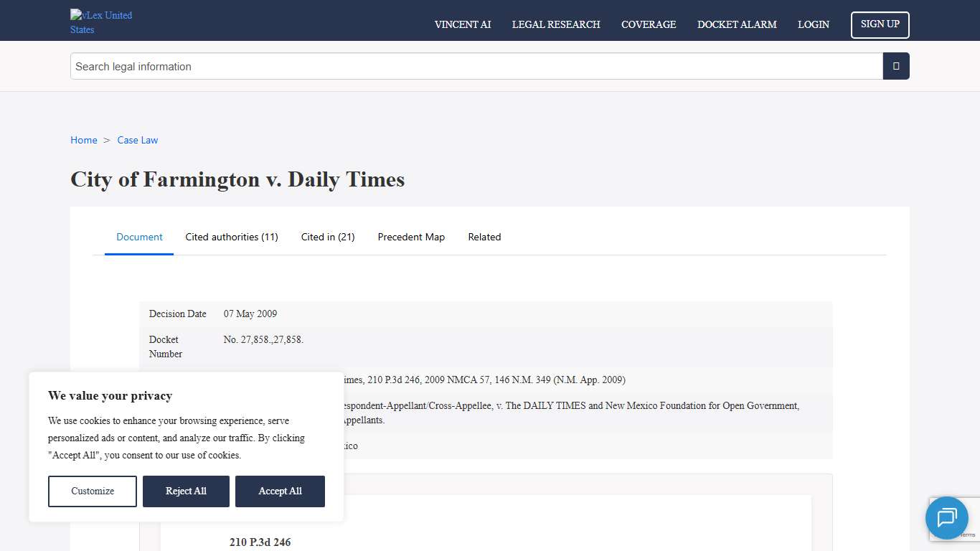The width and height of the screenshot is (980, 551).
Task: Open the COVERAGE navigation item
Action: 649,24
